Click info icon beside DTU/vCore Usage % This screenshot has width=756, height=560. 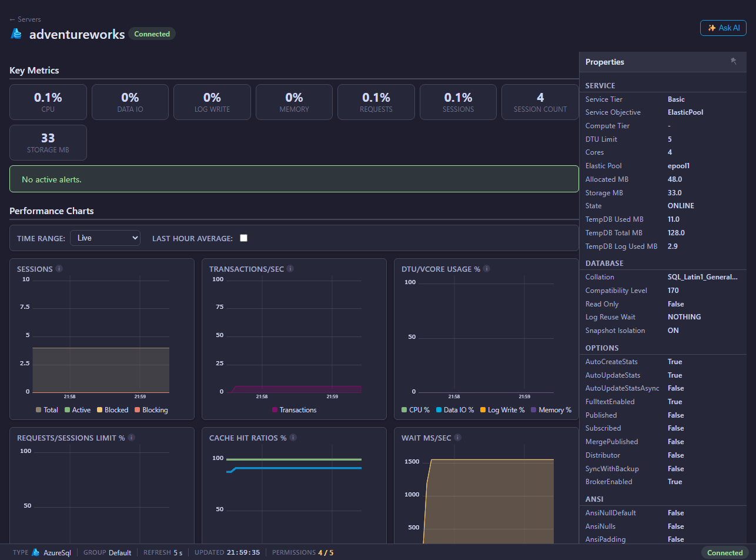[487, 269]
